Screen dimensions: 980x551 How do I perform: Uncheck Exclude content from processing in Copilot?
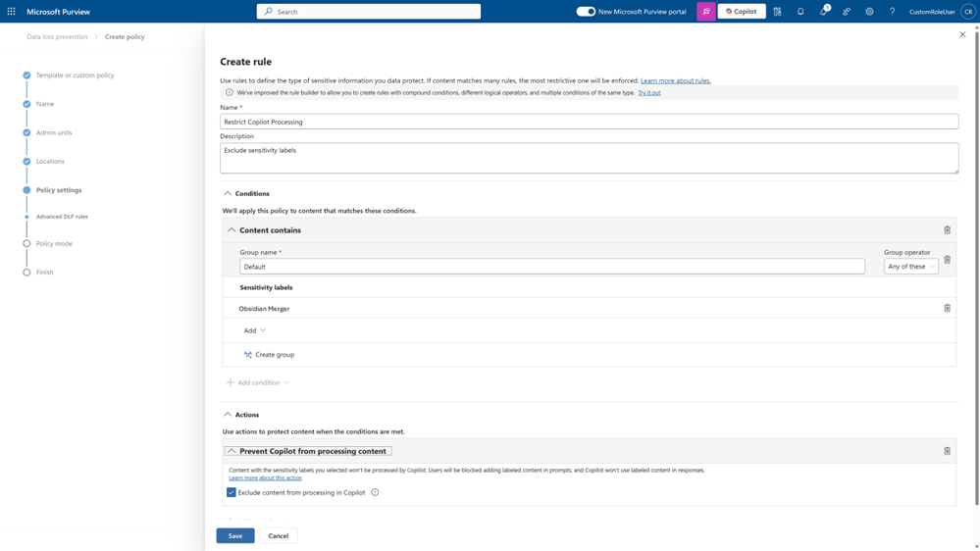tap(232, 492)
